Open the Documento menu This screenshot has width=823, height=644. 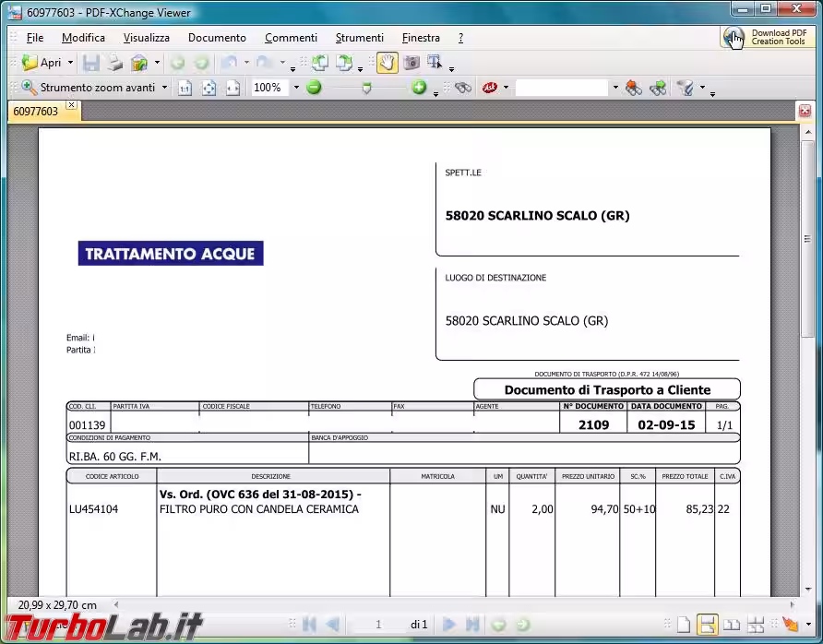pyautogui.click(x=217, y=38)
